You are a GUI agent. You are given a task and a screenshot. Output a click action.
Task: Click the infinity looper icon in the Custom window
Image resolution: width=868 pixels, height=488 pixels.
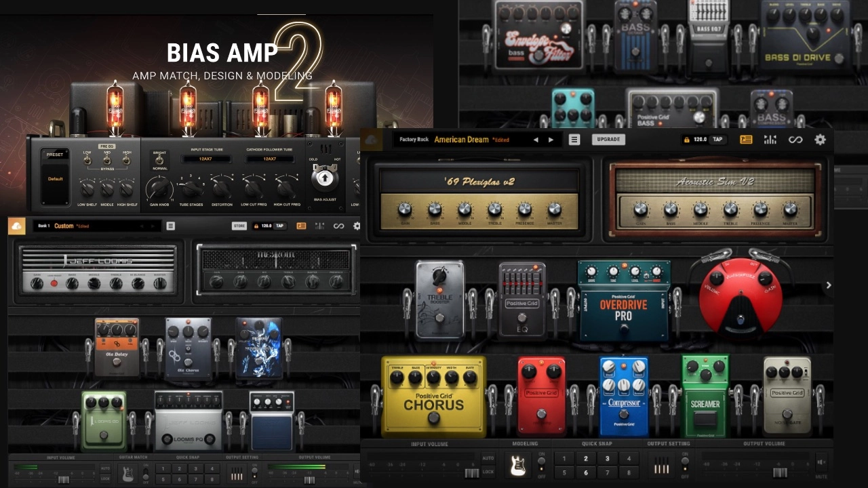click(x=338, y=226)
